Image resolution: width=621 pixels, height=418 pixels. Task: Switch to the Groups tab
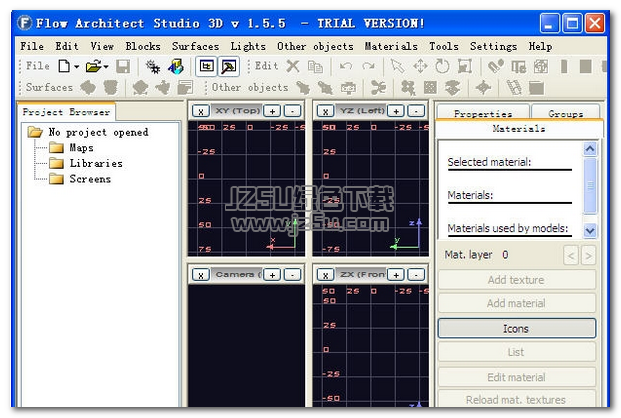click(566, 114)
